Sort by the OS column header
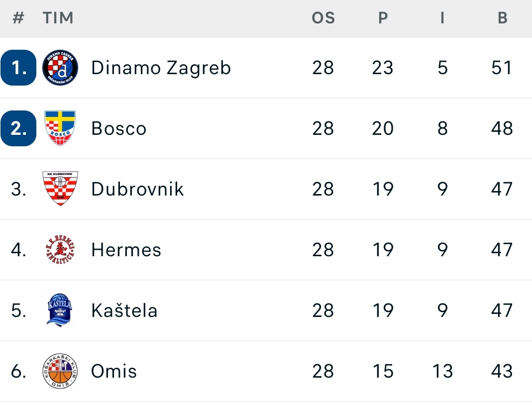Image resolution: width=532 pixels, height=405 pixels. (x=323, y=18)
